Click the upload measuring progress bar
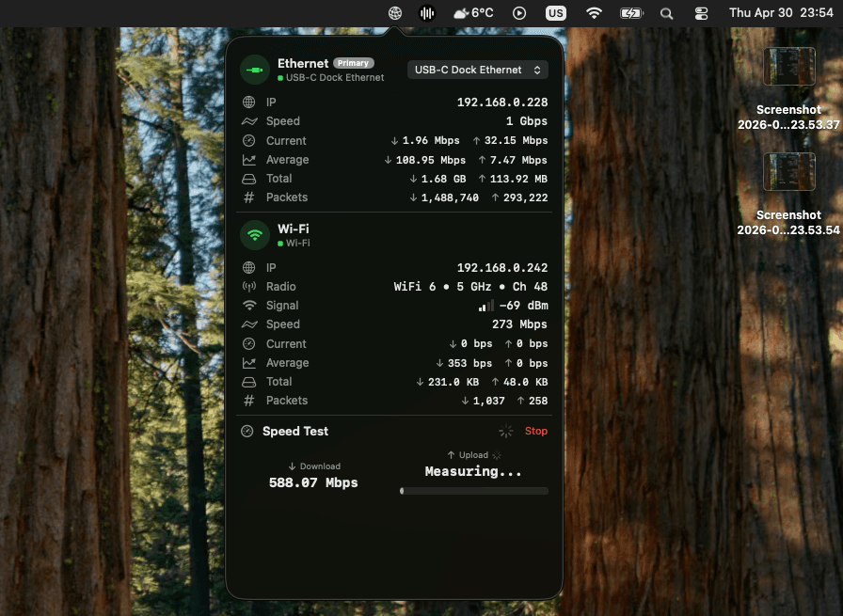The width and height of the screenshot is (843, 616). point(474,491)
